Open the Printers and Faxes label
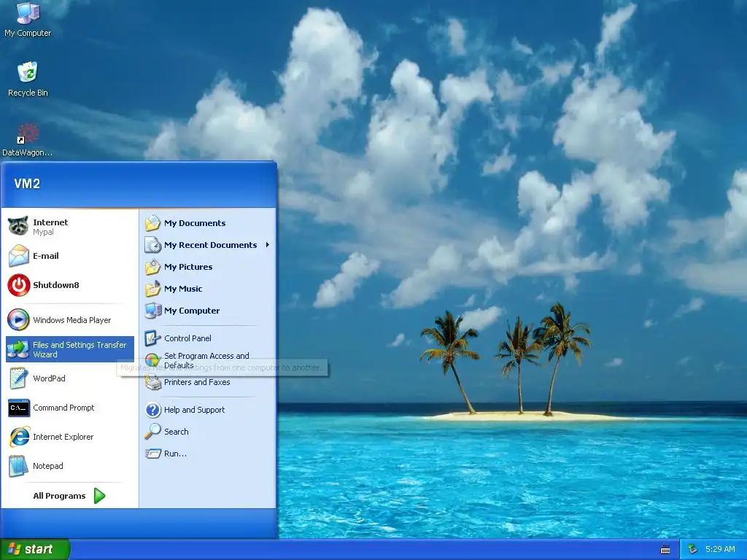 point(197,382)
